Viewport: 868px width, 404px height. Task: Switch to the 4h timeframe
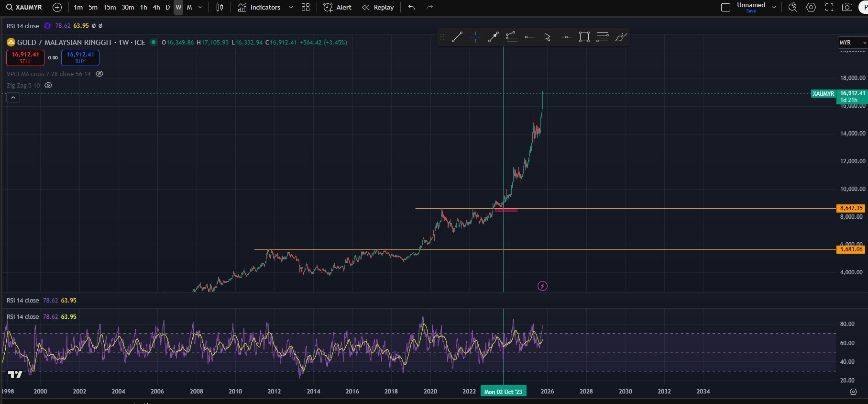(x=156, y=7)
